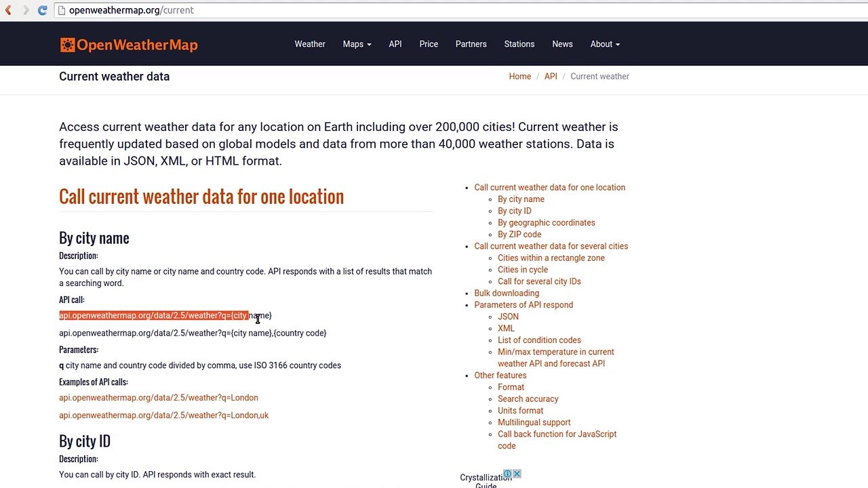Go back using the browser back arrow

click(x=9, y=10)
